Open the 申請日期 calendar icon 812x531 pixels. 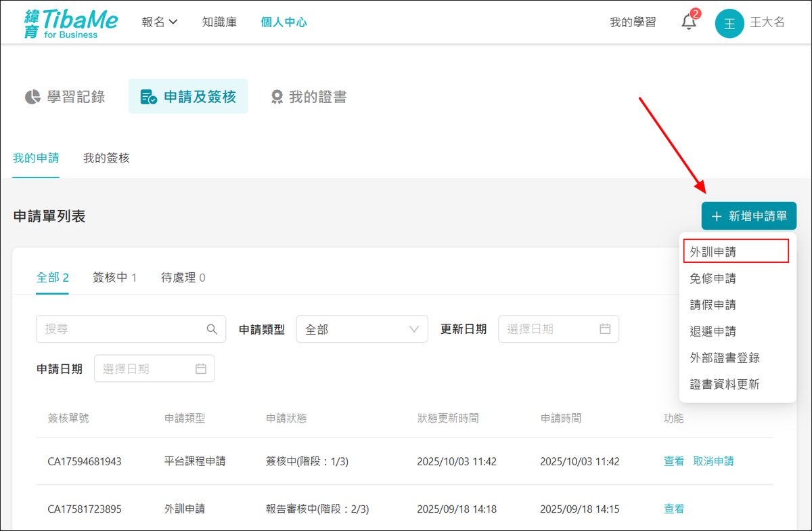tap(200, 369)
